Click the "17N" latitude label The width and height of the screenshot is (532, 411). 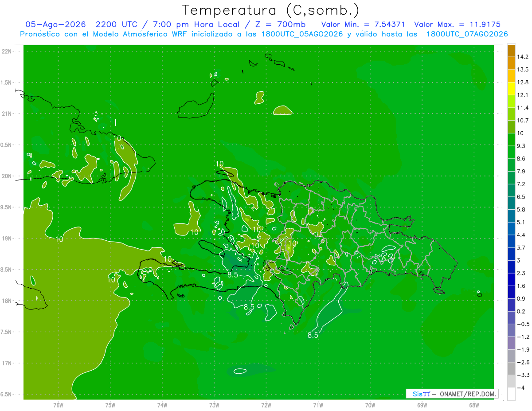point(7,363)
